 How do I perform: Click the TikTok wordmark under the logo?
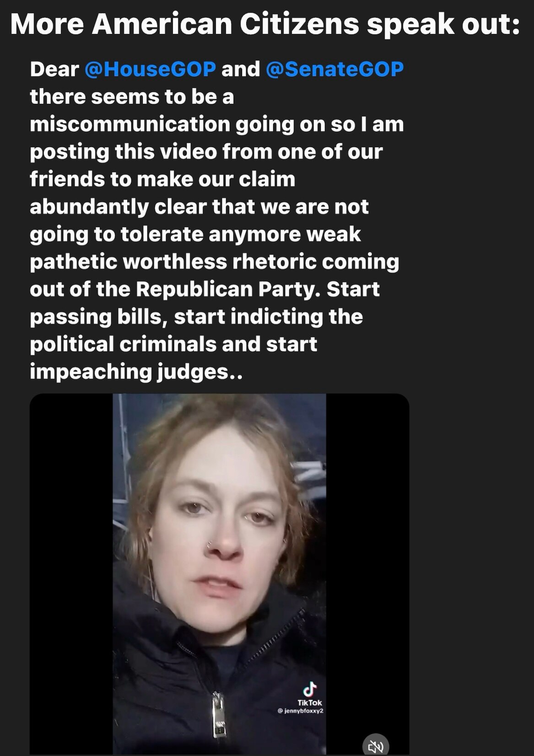point(310,702)
